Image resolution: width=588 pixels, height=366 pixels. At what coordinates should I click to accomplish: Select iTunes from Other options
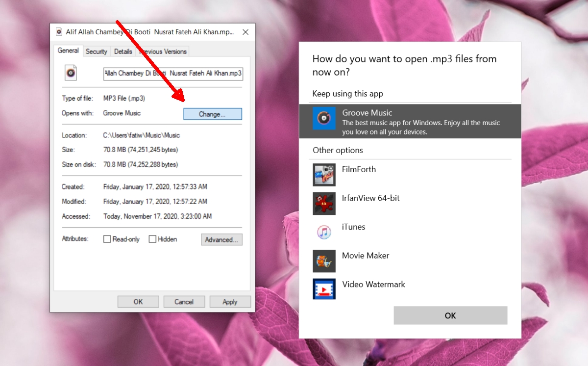coord(354,227)
